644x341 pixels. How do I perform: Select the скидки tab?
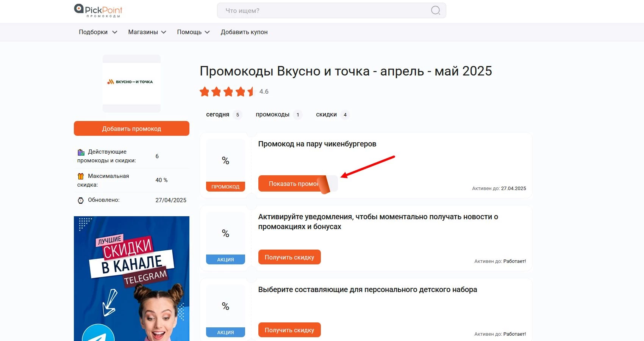point(332,115)
